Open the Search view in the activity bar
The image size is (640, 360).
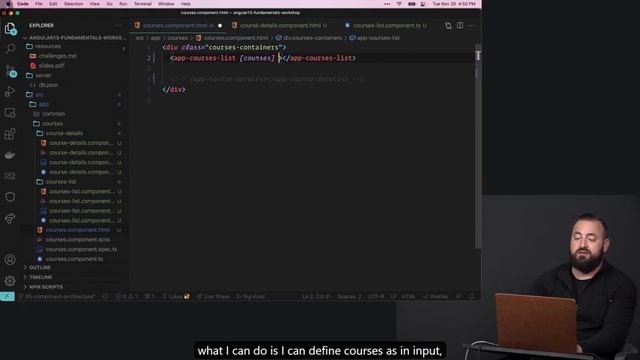click(10, 49)
